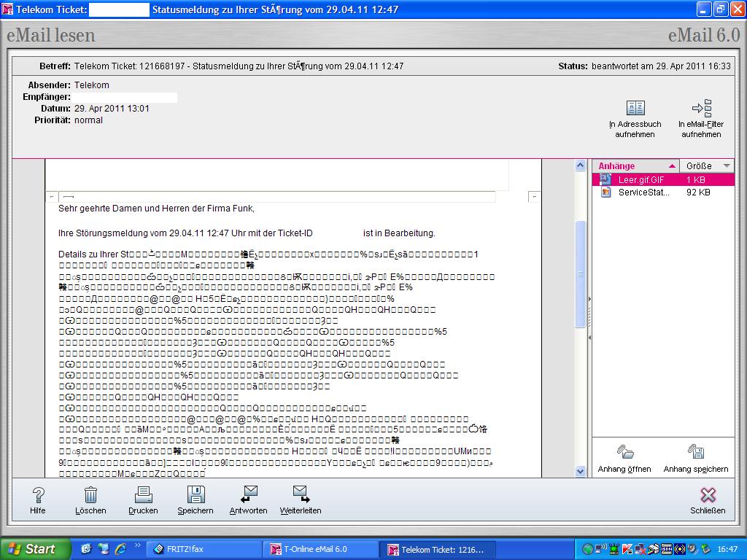
Task: Click the email greeting line Sehr geehrte Damen
Action: pos(156,209)
